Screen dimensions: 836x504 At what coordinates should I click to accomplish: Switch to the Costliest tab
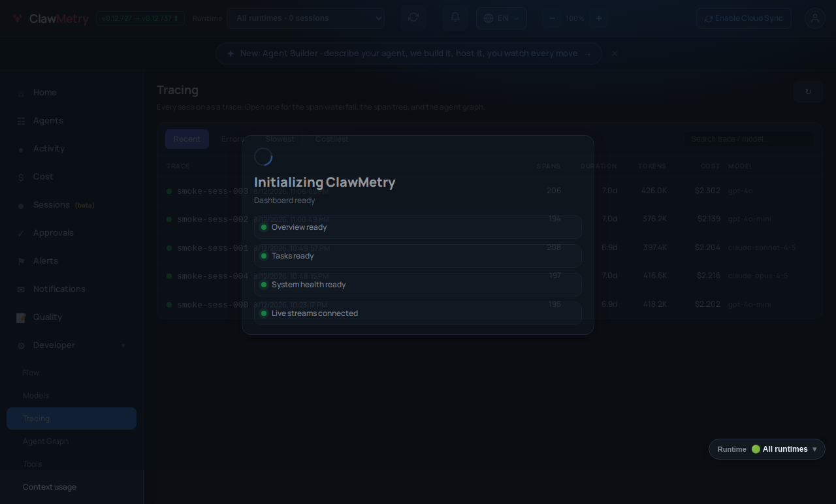pos(332,139)
